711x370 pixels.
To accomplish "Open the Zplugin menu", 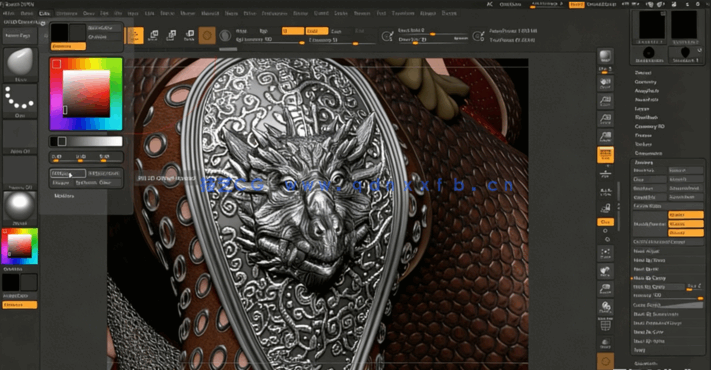I will coord(428,13).
